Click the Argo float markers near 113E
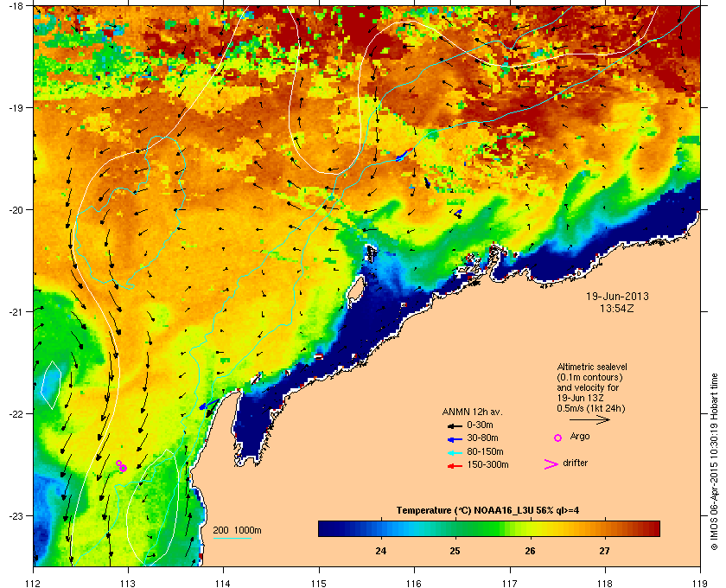 pos(121,466)
